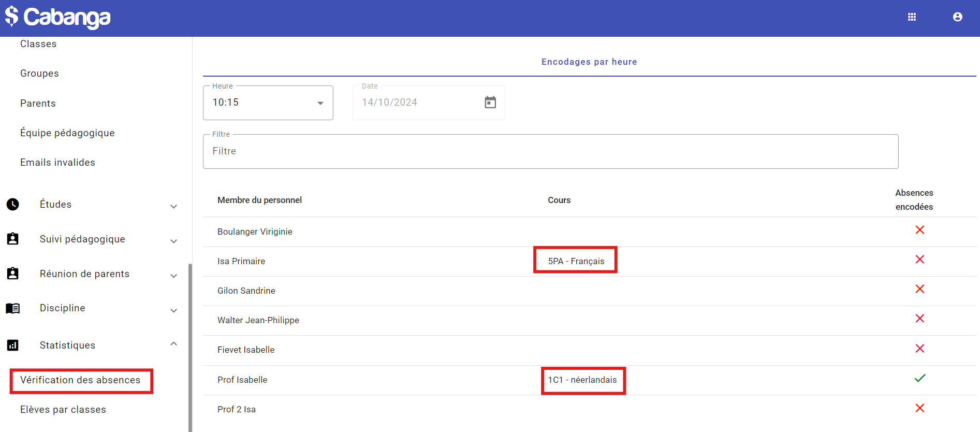The height and width of the screenshot is (432, 980).
Task: Click the Études clock icon
Action: (x=13, y=205)
